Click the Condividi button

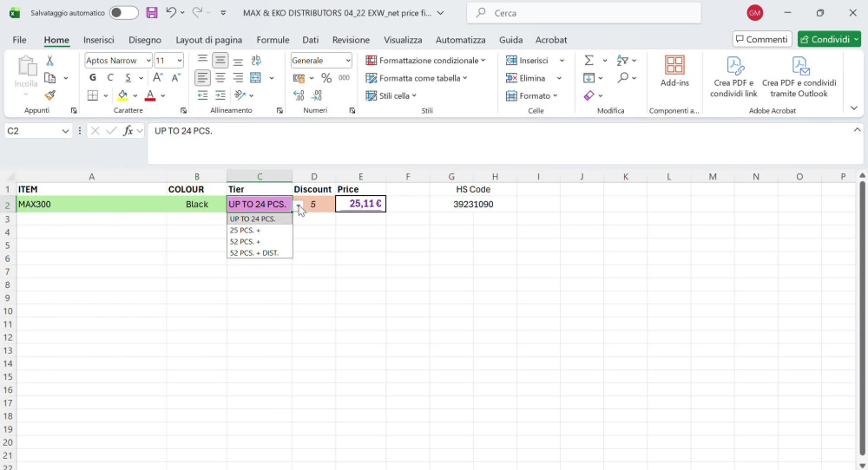(829, 39)
